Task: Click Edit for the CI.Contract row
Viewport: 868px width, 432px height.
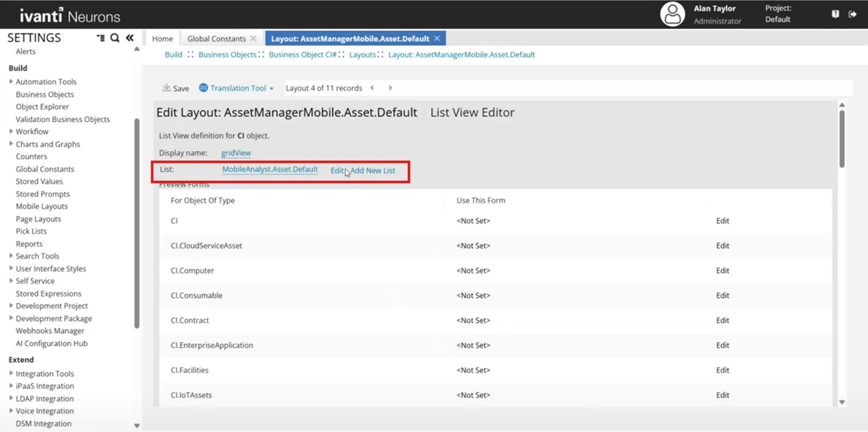Action: coord(723,320)
